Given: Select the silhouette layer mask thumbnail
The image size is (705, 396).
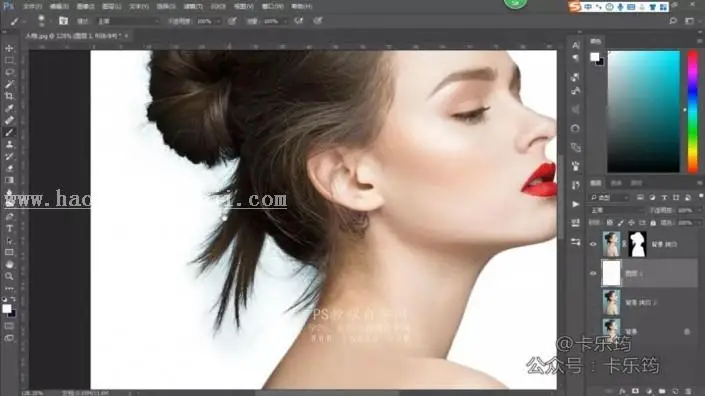Looking at the screenshot, I should point(637,244).
